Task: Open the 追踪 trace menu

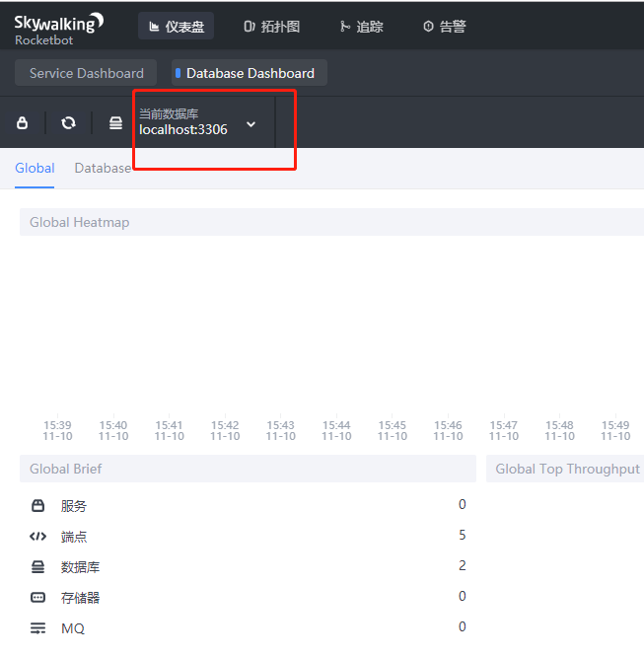Action: tap(361, 27)
